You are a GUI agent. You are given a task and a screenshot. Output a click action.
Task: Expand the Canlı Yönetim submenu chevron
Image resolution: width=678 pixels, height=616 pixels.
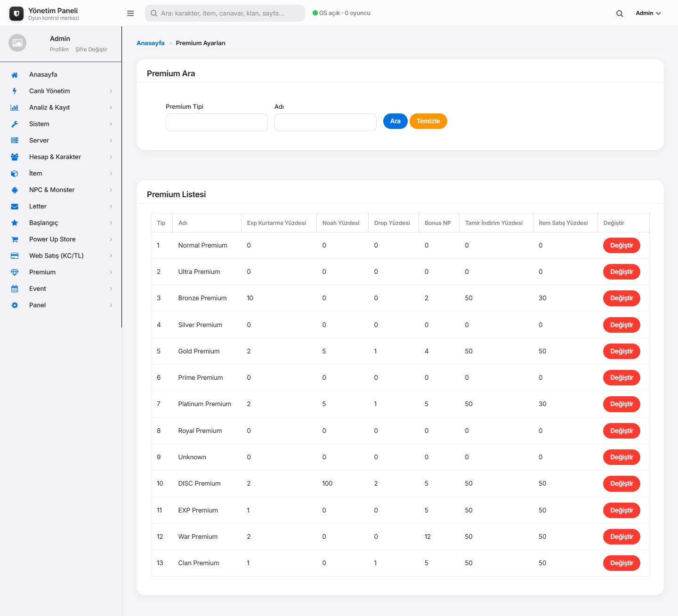click(111, 91)
